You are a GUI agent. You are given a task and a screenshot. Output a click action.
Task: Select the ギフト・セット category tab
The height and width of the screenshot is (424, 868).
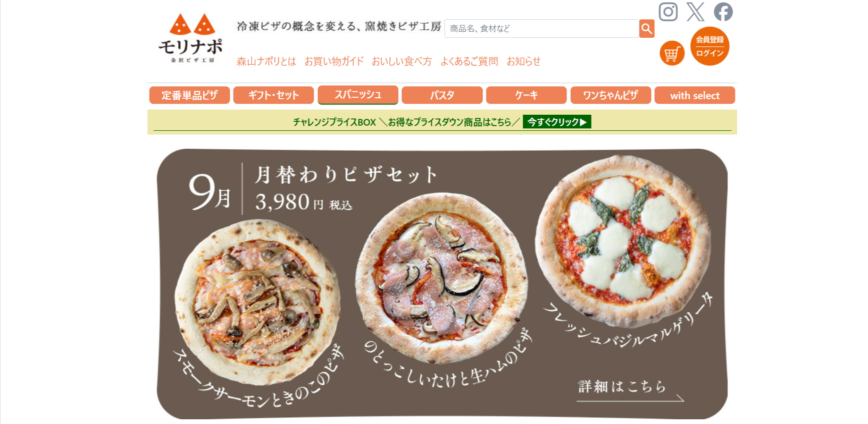click(274, 95)
